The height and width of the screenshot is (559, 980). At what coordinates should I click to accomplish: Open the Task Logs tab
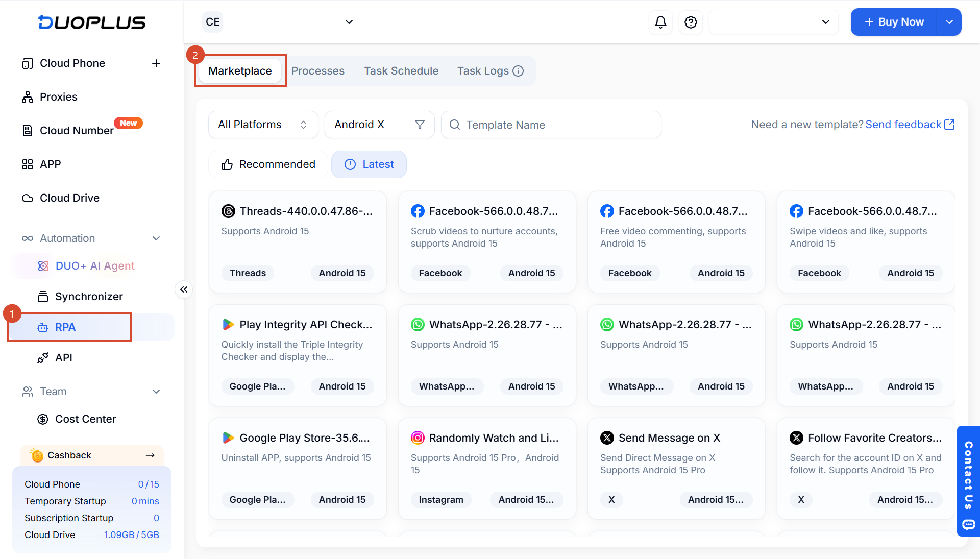(x=483, y=71)
